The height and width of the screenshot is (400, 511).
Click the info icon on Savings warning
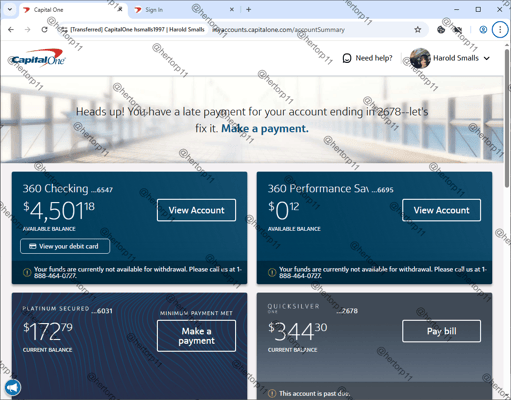tap(272, 273)
